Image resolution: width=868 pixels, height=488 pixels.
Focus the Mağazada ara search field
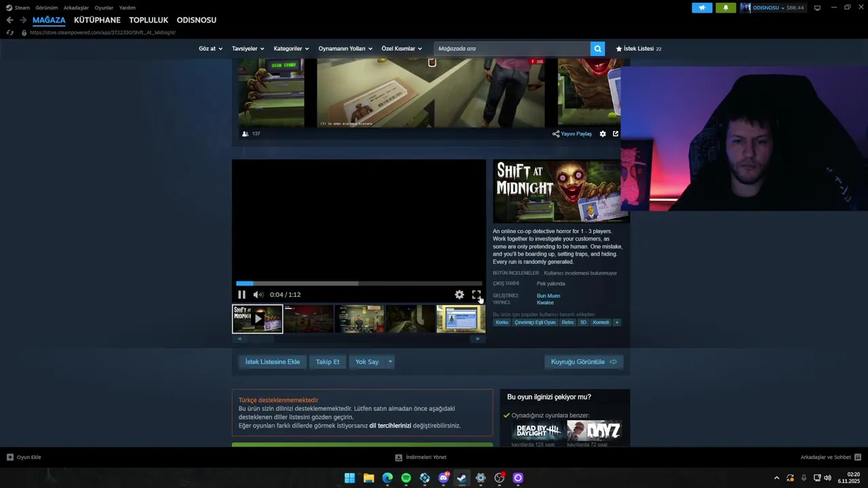512,49
